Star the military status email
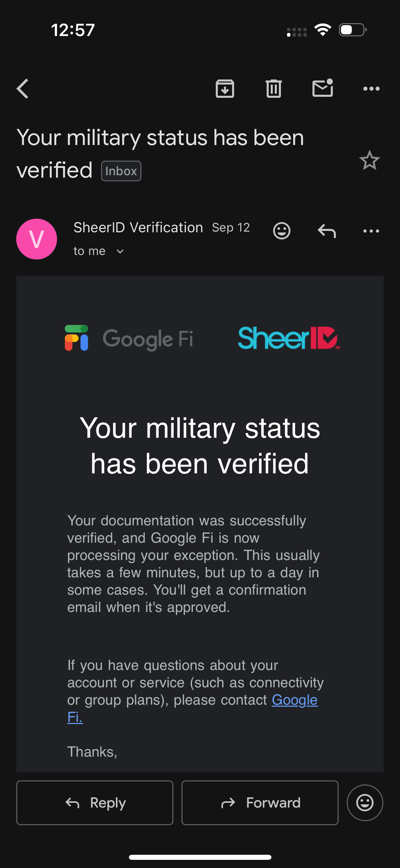 tap(369, 160)
